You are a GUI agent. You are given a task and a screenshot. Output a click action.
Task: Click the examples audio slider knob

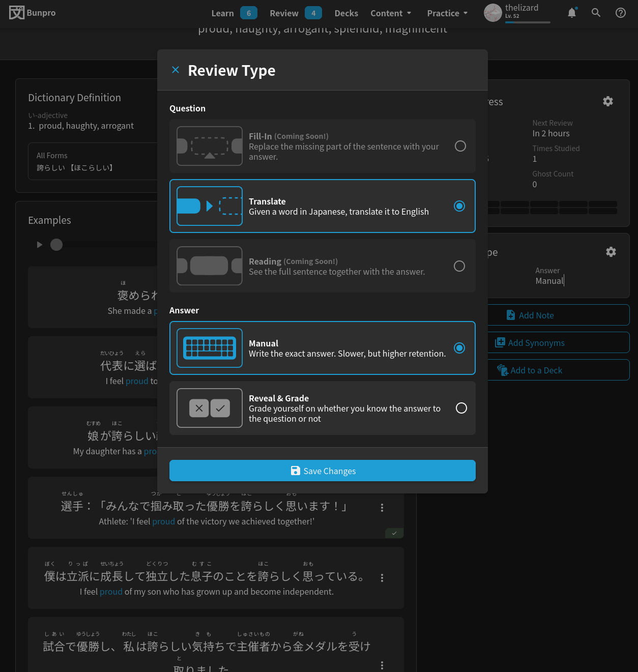pyautogui.click(x=56, y=245)
